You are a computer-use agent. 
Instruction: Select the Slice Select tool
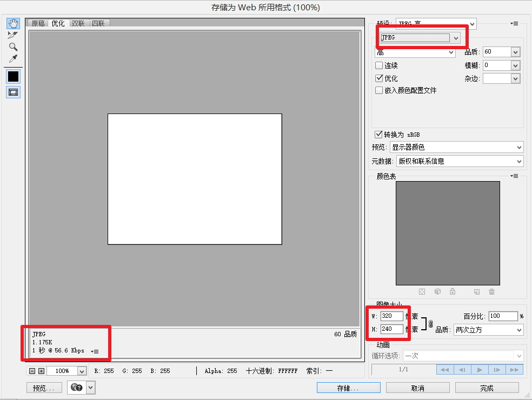[x=12, y=35]
